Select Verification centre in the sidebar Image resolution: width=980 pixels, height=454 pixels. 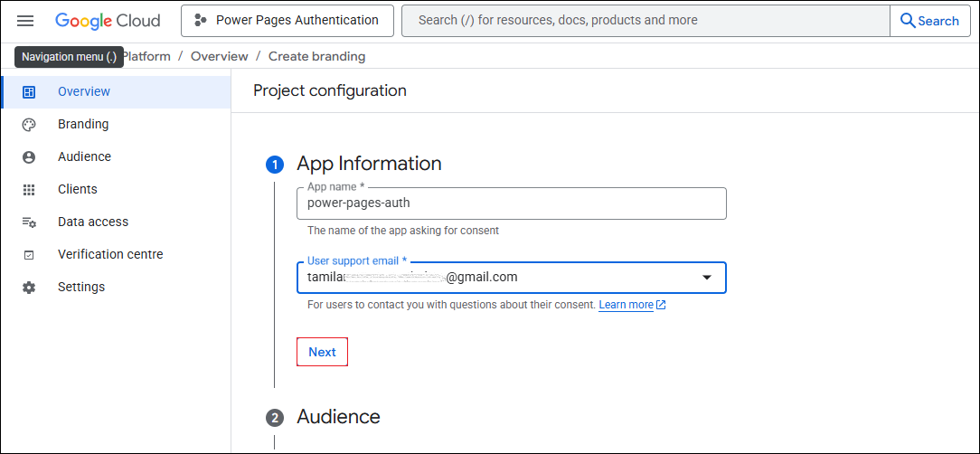click(x=116, y=254)
